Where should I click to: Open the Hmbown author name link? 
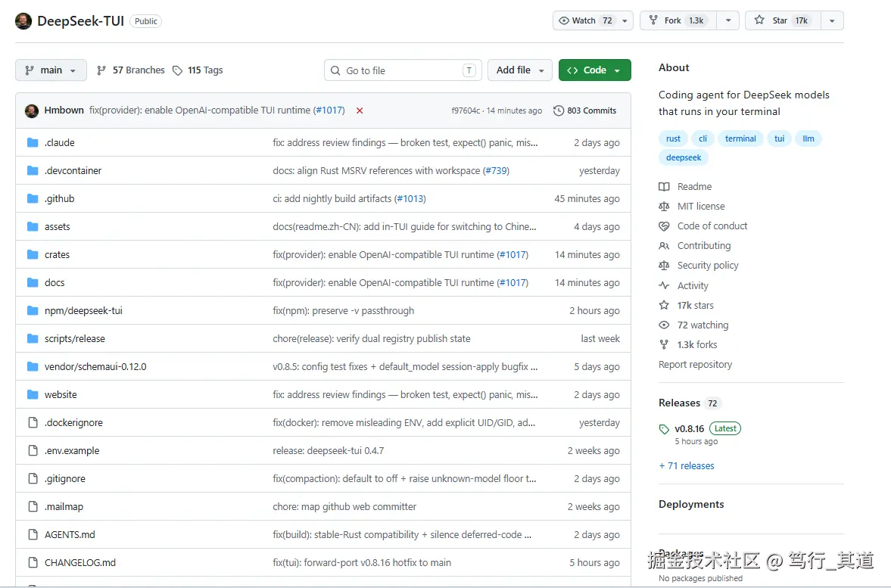pyautogui.click(x=64, y=110)
